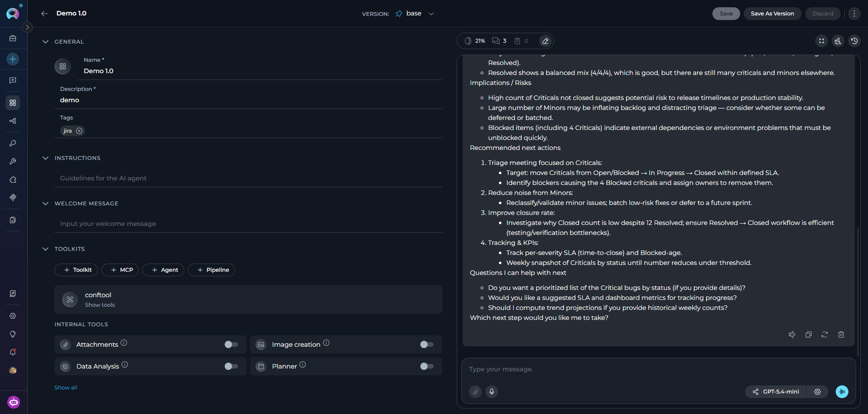The height and width of the screenshot is (414, 868).
Task: Click the speaker read-aloud icon under the response
Action: (x=792, y=334)
